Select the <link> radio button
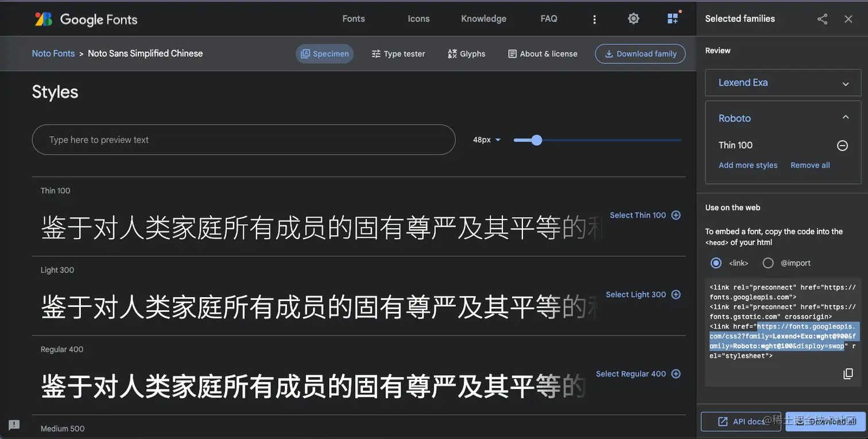868x439 pixels. (716, 263)
